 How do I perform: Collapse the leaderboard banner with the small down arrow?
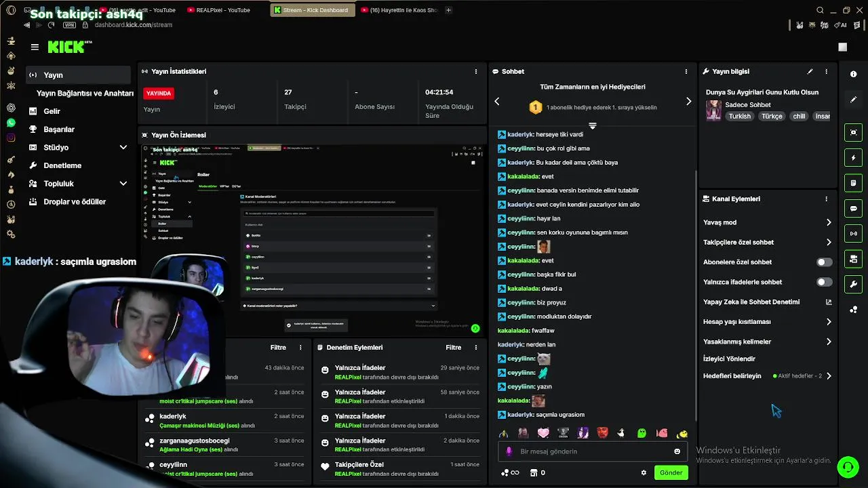(592, 126)
